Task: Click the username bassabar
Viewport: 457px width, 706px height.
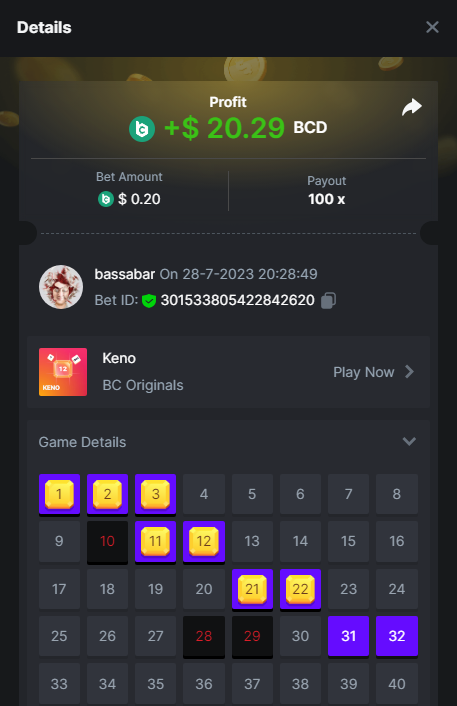Action: point(125,274)
